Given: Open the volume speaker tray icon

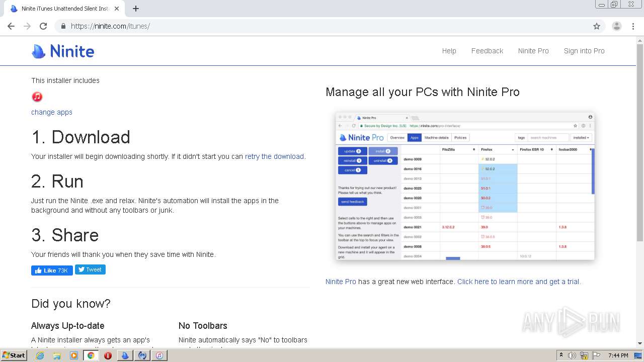Looking at the screenshot, I should 572,355.
